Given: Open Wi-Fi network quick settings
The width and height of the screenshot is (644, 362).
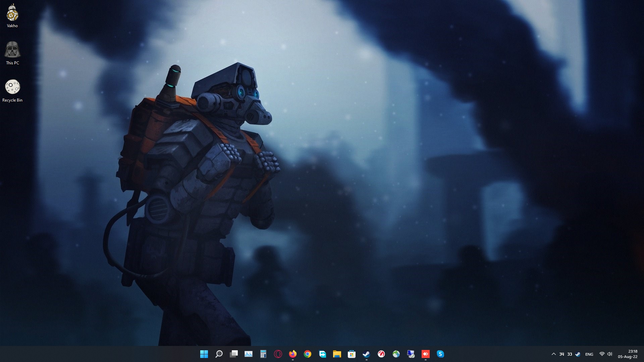Looking at the screenshot, I should (x=602, y=354).
